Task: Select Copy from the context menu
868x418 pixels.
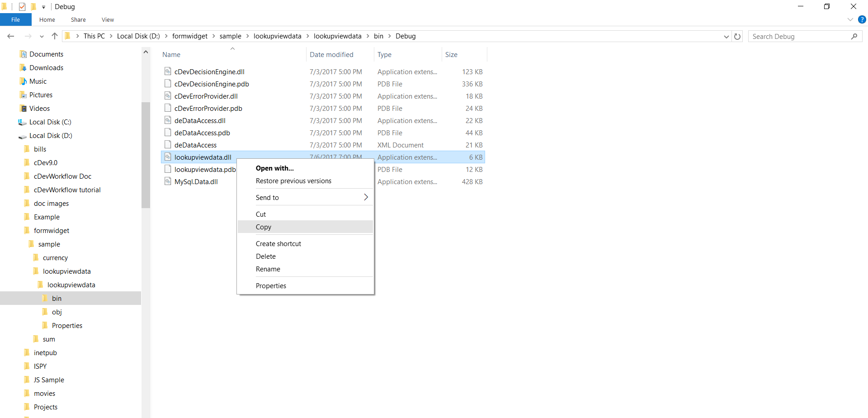Action: pyautogui.click(x=264, y=227)
